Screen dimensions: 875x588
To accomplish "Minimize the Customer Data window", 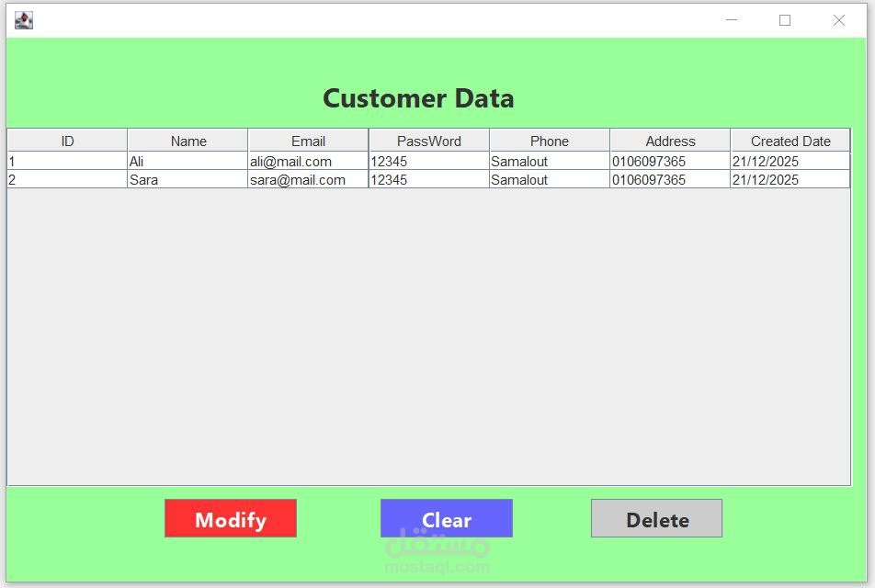I will click(732, 20).
